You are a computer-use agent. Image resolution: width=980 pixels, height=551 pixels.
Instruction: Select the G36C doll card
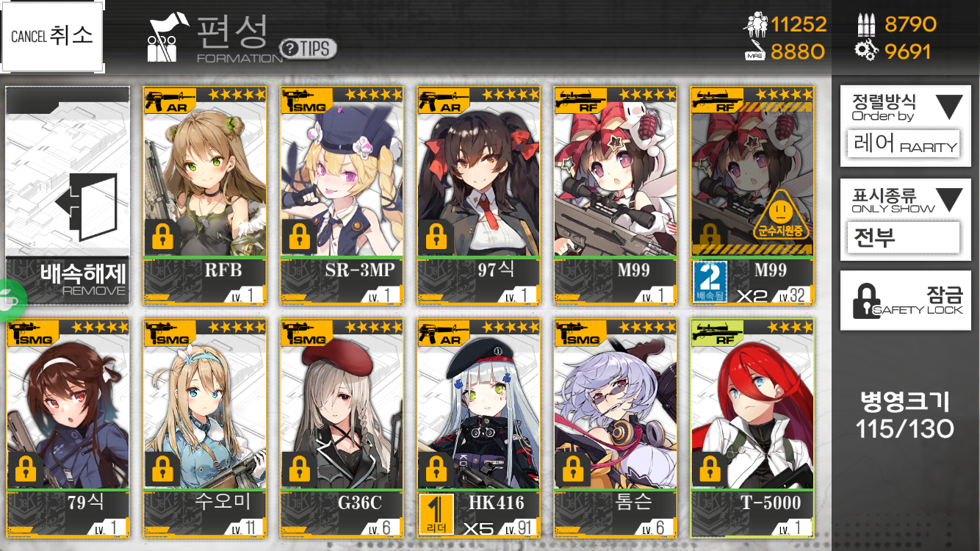[342, 428]
